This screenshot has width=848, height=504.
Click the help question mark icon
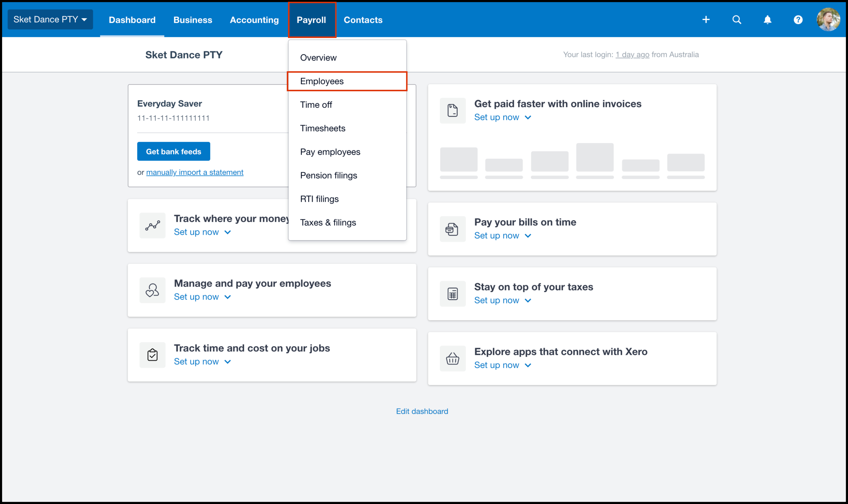coord(798,20)
